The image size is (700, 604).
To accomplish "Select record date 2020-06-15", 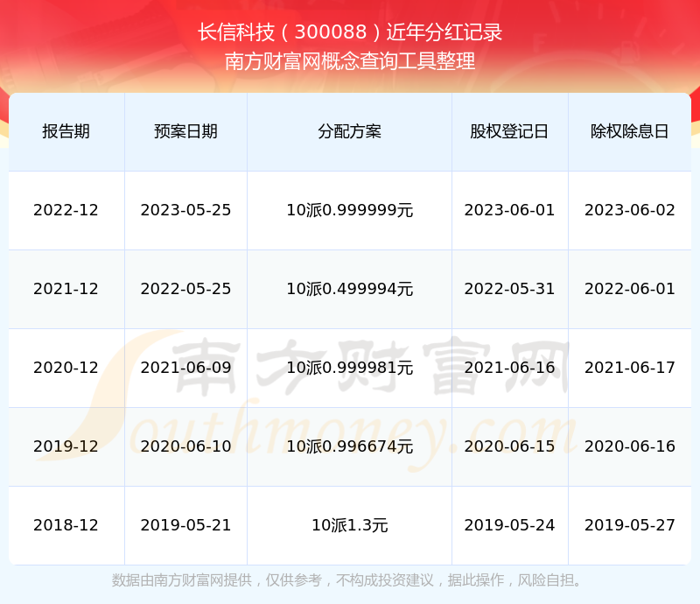I will coord(509,446).
